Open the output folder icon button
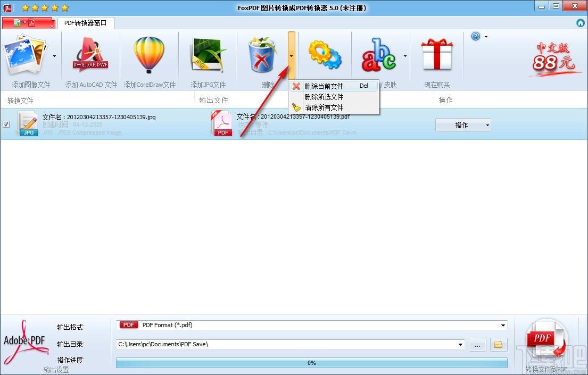The image size is (588, 375). point(499,345)
